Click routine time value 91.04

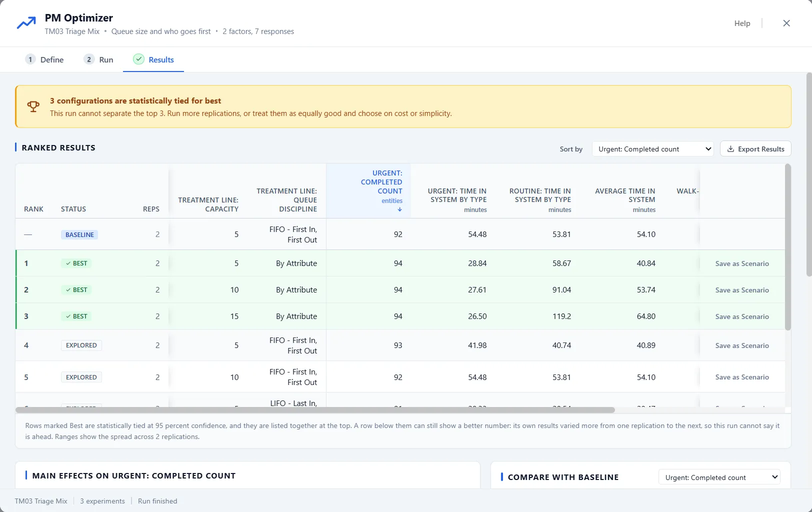click(561, 290)
